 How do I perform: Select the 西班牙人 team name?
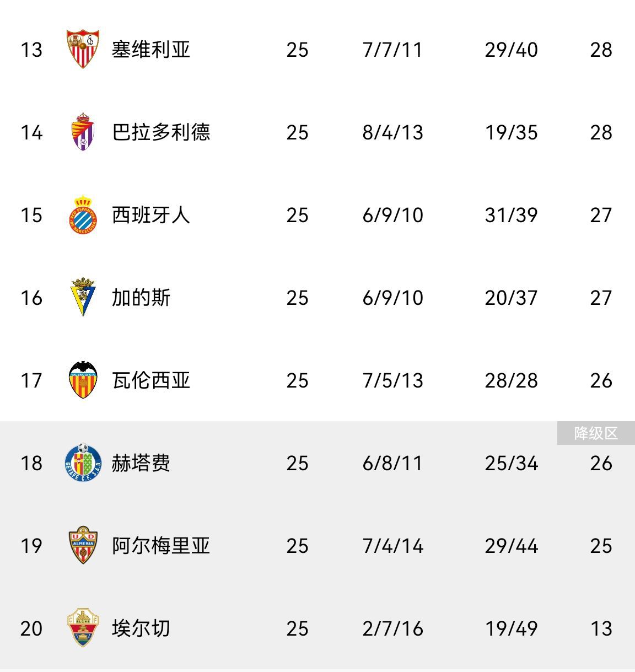coord(150,215)
